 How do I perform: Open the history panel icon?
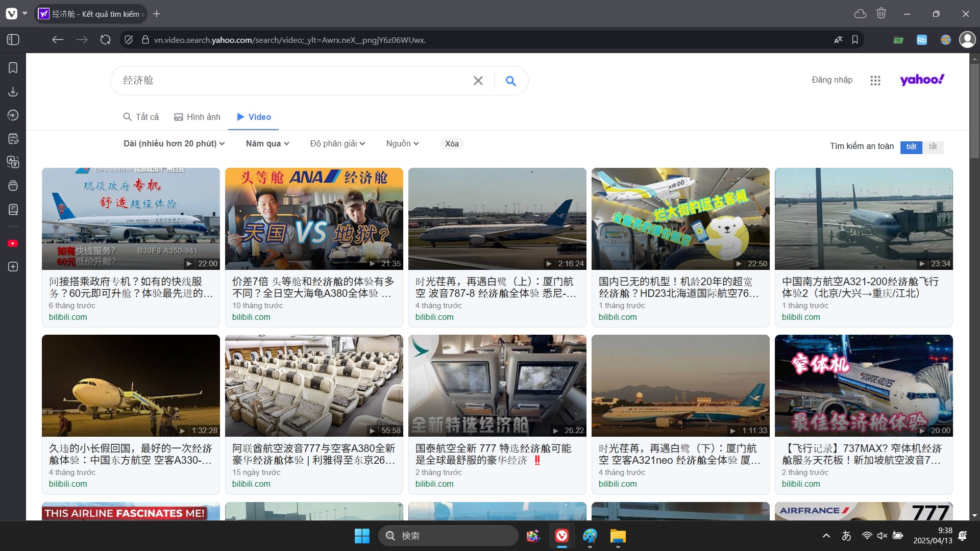point(13,115)
